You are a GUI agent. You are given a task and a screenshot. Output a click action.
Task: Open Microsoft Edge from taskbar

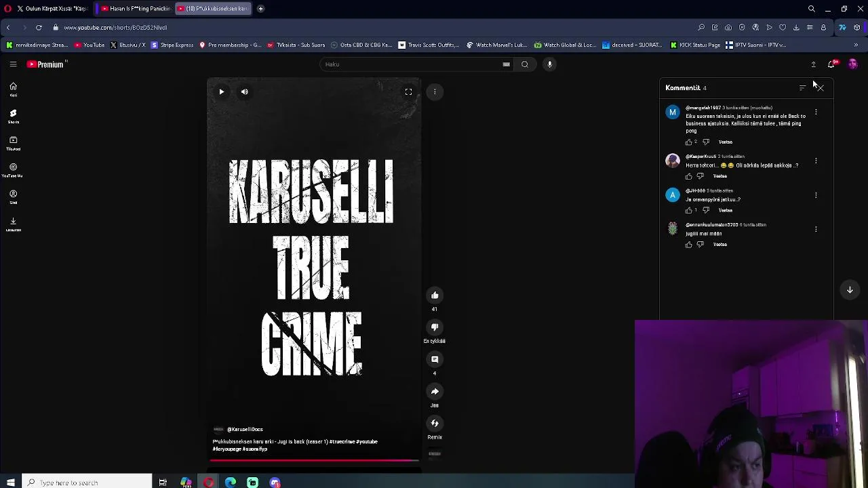tap(231, 483)
